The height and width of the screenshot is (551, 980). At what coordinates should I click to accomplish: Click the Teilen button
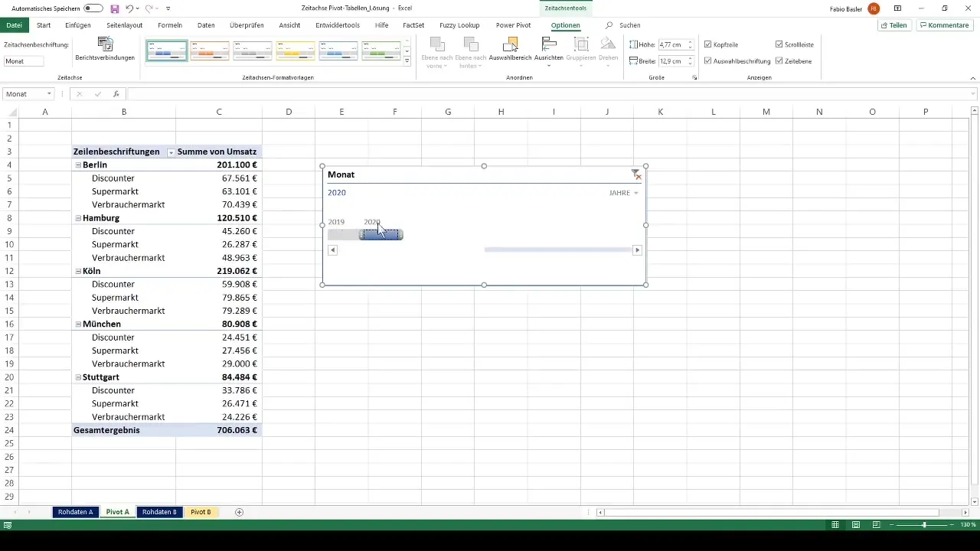(894, 25)
